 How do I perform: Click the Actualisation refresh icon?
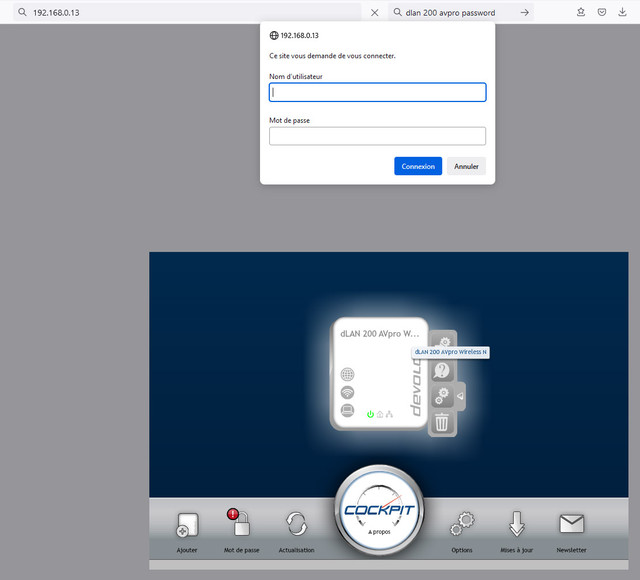(296, 524)
